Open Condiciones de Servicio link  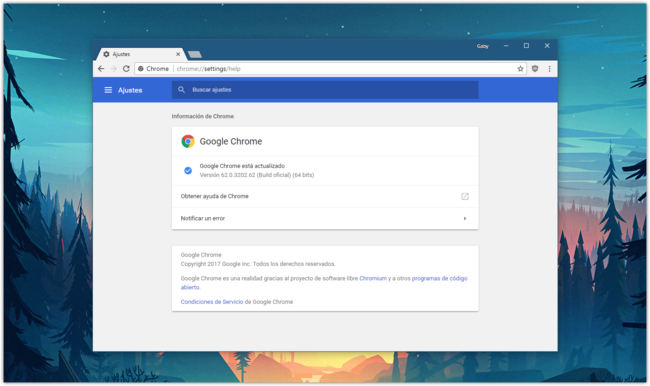coord(212,302)
